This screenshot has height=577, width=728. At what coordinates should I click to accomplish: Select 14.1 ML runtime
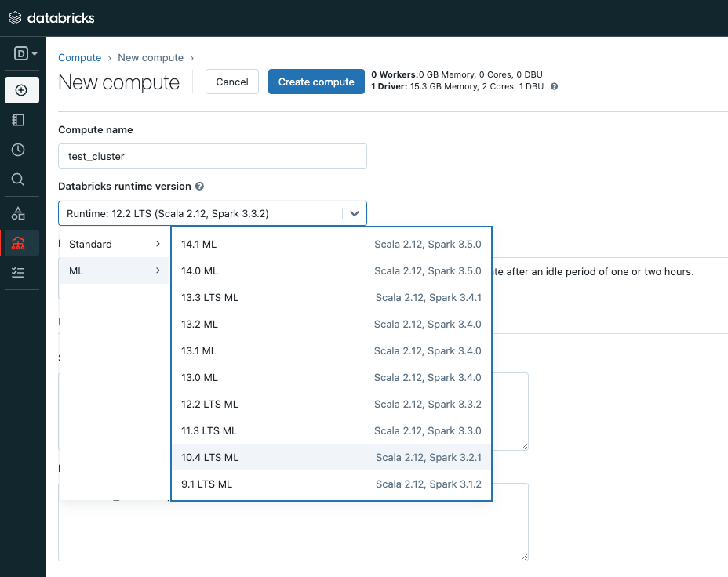click(331, 244)
